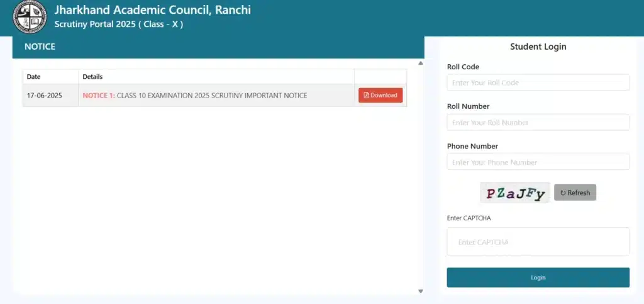Select the Phone Number text box
644x304 pixels.
coord(538,162)
